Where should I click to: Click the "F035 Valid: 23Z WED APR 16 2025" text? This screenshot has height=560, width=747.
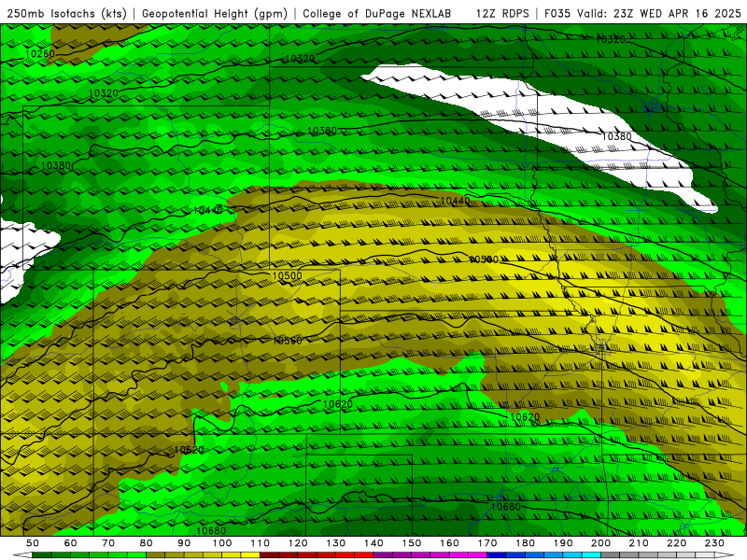pos(642,13)
